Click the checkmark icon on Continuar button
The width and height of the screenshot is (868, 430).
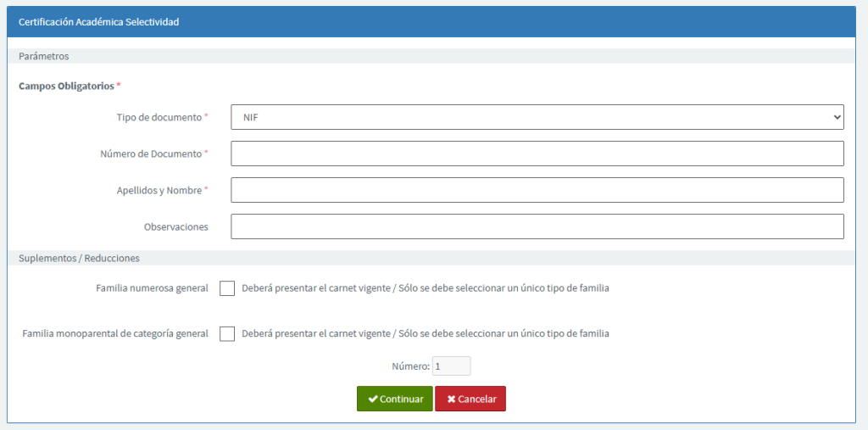click(x=373, y=399)
